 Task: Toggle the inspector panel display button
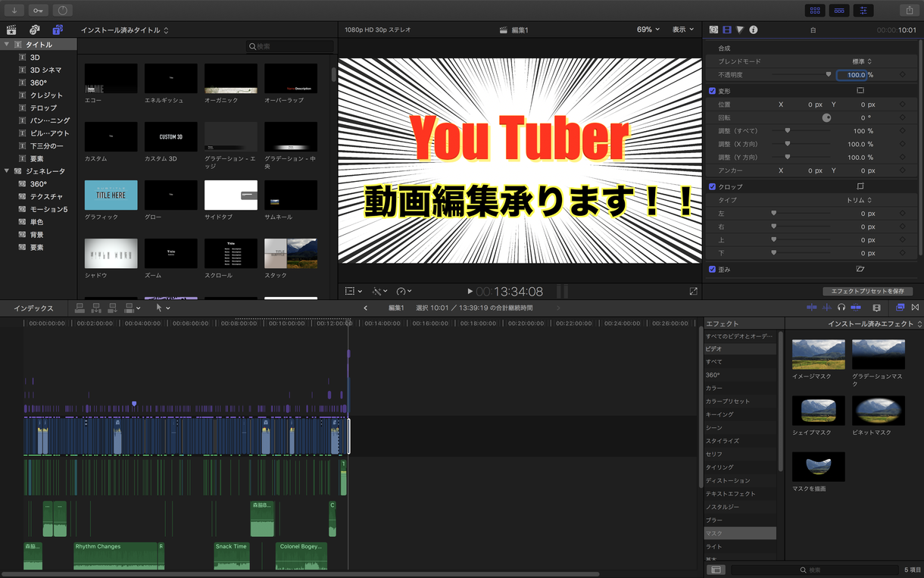(x=863, y=11)
